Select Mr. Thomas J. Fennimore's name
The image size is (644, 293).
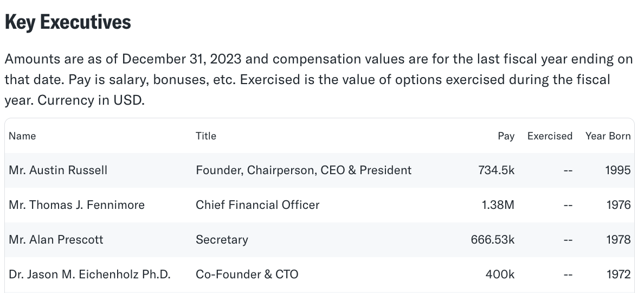pos(76,205)
